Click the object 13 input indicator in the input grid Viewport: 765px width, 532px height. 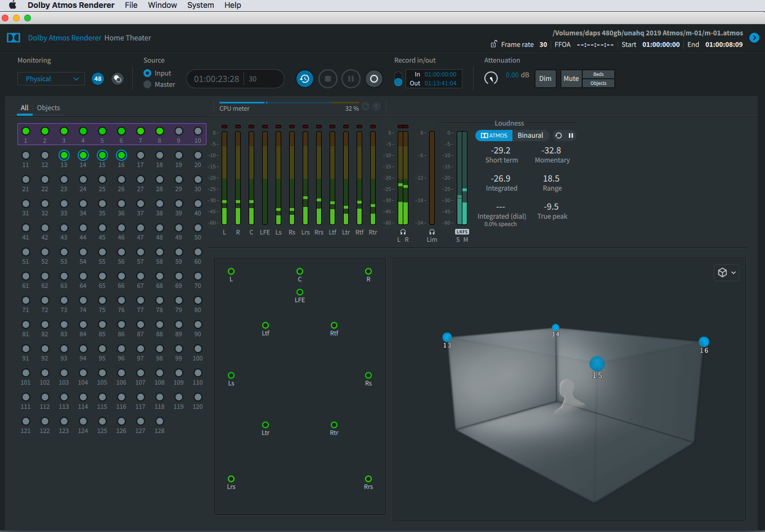coord(64,155)
